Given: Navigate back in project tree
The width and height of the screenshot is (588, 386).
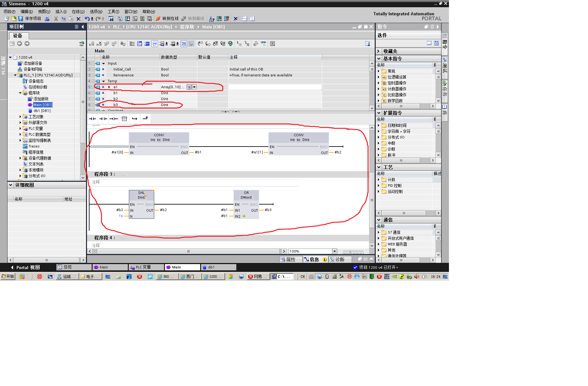Looking at the screenshot, I should pyautogui.click(x=20, y=44).
